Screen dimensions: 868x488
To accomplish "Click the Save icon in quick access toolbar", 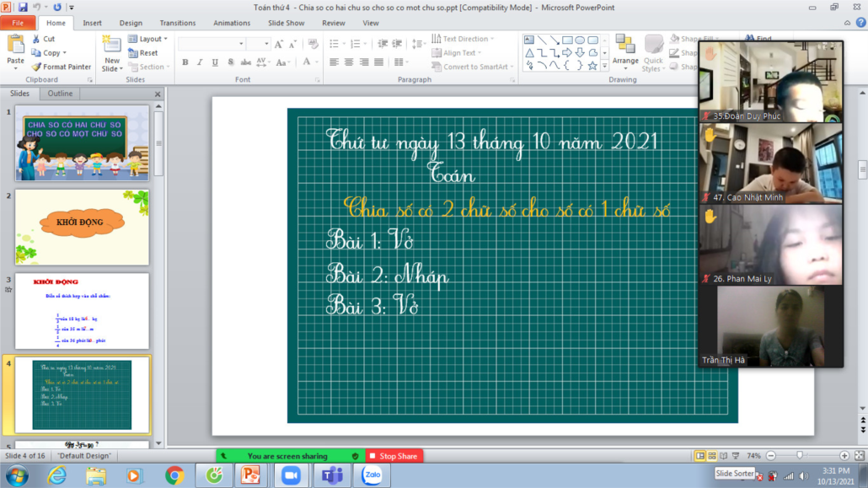I will (23, 8).
